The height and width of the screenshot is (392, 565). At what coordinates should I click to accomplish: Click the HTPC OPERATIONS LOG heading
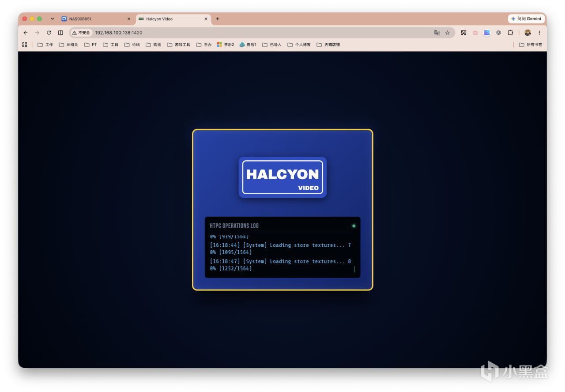(x=234, y=226)
